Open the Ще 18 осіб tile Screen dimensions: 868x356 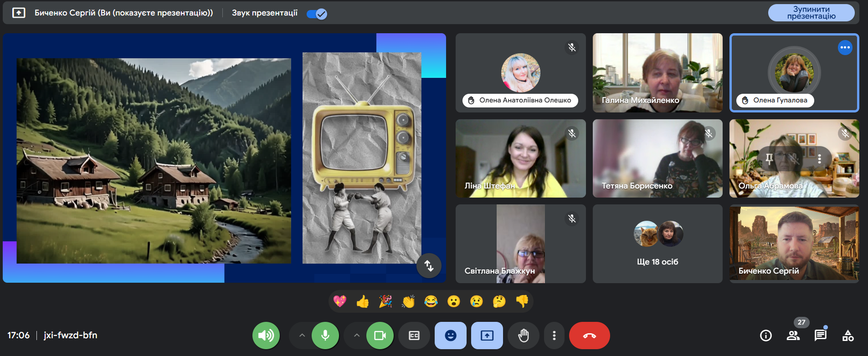[x=657, y=244]
